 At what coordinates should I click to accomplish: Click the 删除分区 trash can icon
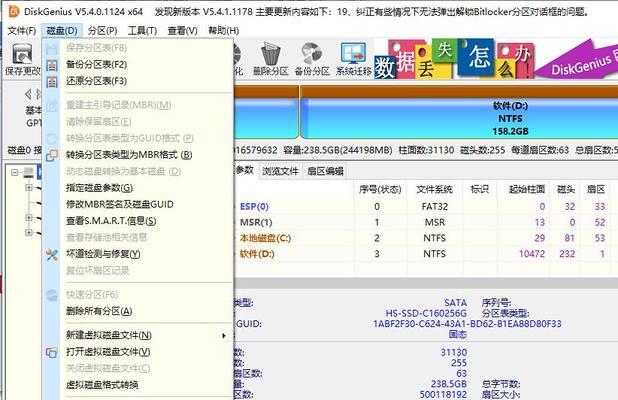point(271,59)
